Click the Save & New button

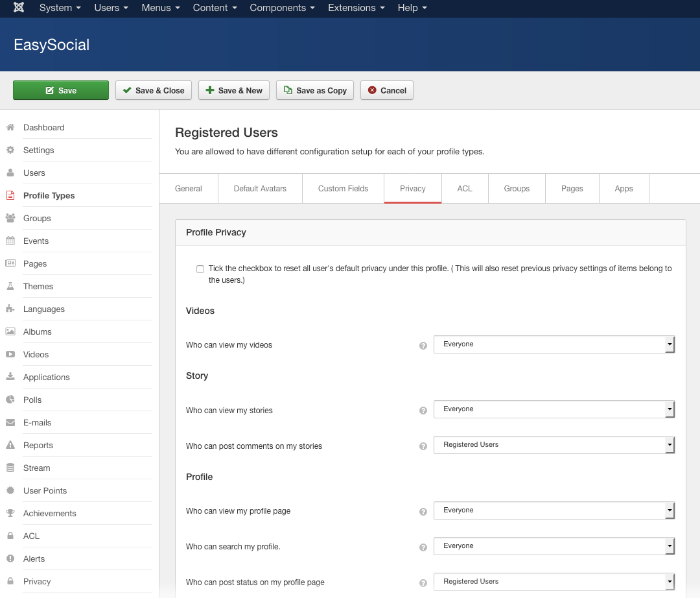pos(234,90)
